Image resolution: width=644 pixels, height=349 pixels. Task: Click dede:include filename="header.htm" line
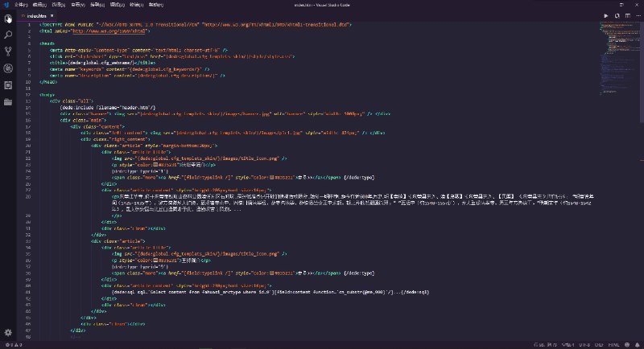coord(108,108)
